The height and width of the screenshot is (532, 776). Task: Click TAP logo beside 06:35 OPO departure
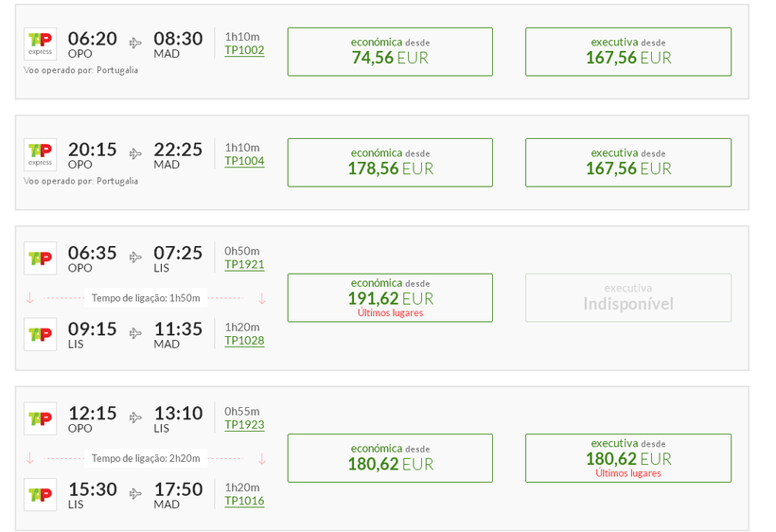40,257
